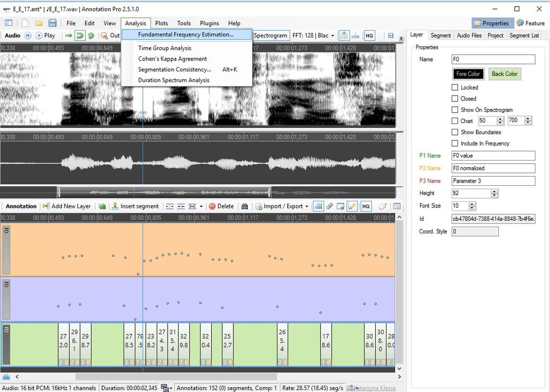The image size is (550, 392).
Task: Increase the layer Height value
Action: [x=495, y=191]
